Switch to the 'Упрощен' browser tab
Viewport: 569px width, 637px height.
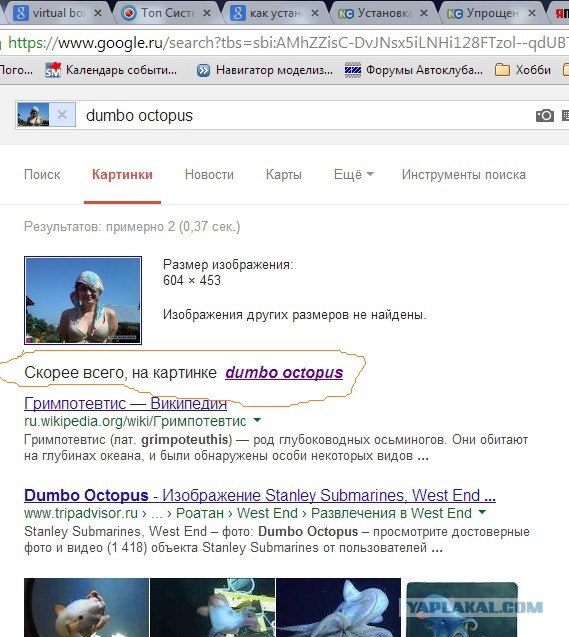pyautogui.click(x=493, y=13)
